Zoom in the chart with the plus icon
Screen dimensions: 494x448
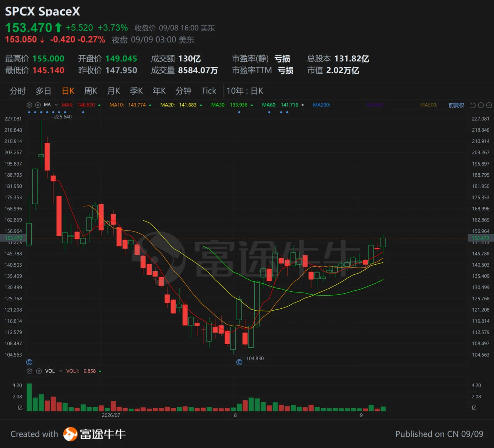click(x=489, y=105)
